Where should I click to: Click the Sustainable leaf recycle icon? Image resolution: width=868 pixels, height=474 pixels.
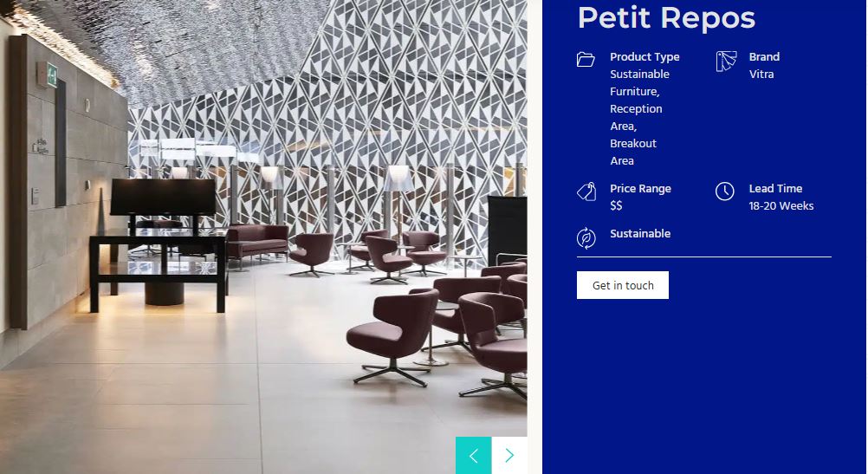point(586,238)
